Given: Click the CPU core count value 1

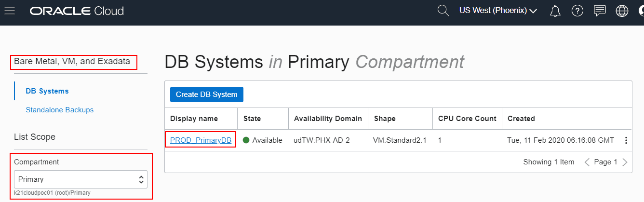Looking at the screenshot, I should click(x=440, y=140).
